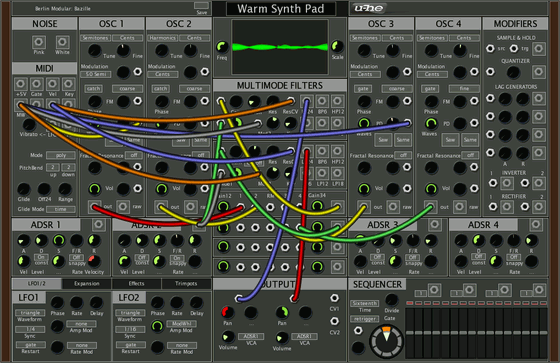This screenshot has width=560, height=363.
Task: Click the Sample & Hold output jack
Action: click(539, 49)
